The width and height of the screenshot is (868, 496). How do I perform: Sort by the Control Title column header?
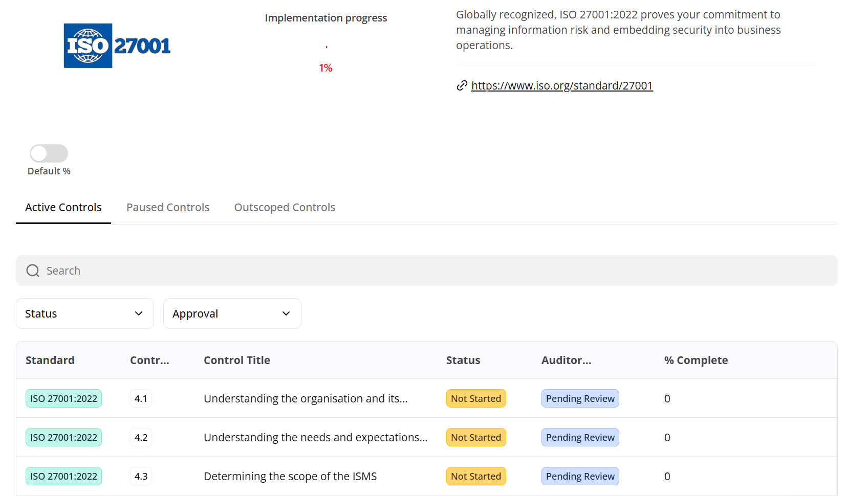236,360
